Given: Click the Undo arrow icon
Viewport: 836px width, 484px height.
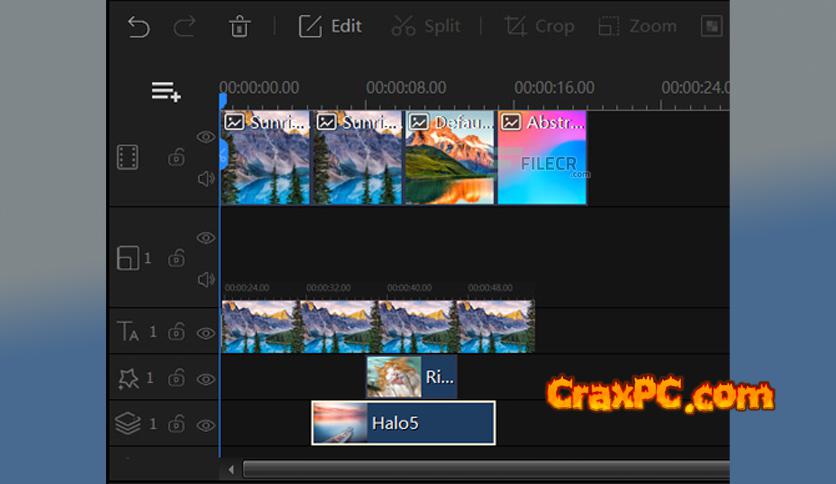Looking at the screenshot, I should (x=138, y=27).
